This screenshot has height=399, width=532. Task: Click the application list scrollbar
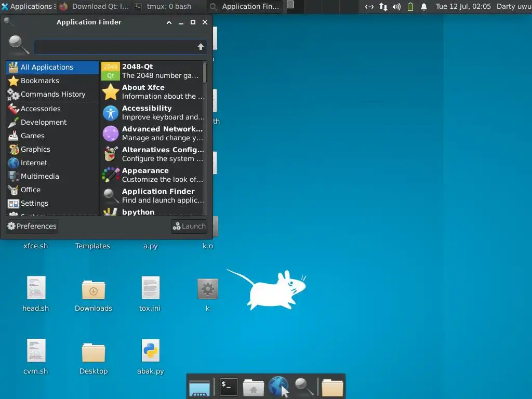point(205,72)
